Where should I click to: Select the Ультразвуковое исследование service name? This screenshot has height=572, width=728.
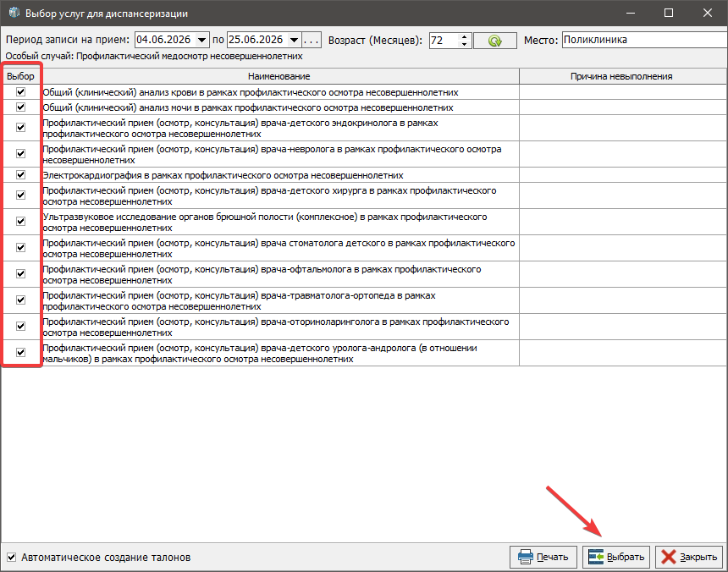(x=265, y=223)
